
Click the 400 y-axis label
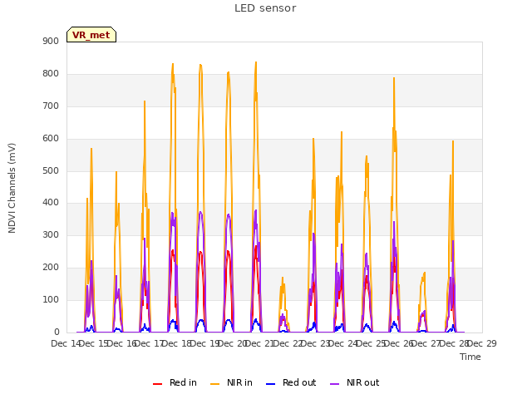click(51, 203)
